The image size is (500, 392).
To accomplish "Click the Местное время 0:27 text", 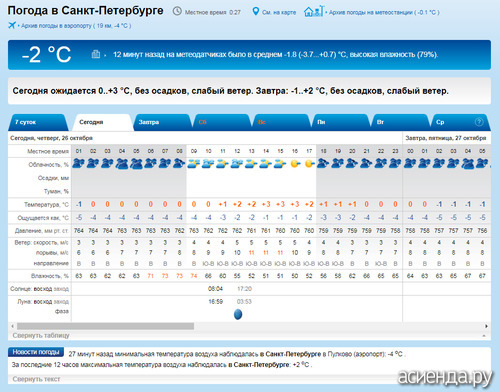I will (213, 12).
